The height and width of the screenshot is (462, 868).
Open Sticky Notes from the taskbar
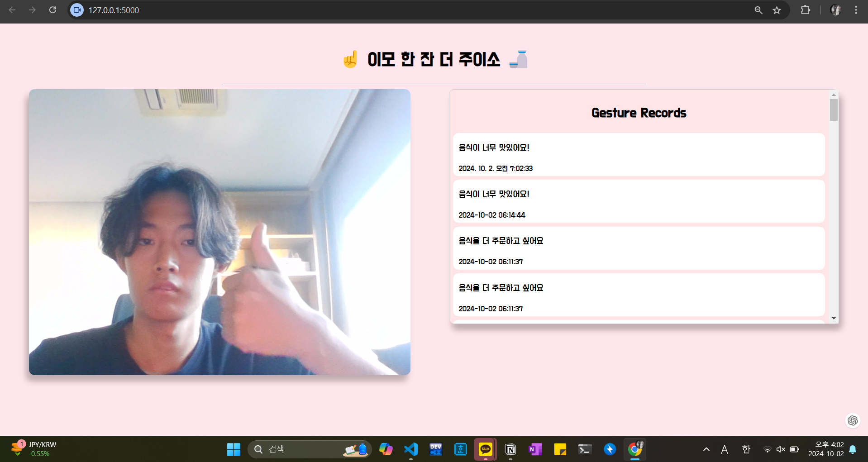coord(560,449)
